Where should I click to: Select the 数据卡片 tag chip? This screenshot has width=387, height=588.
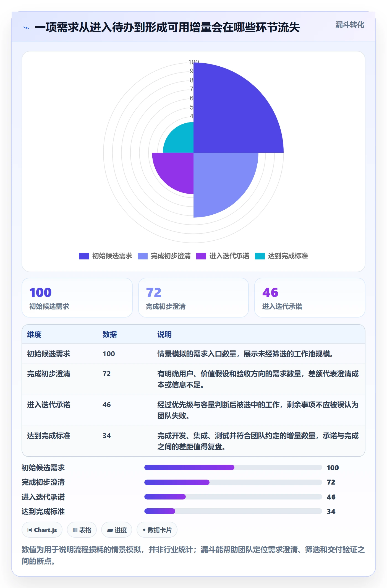(157, 530)
